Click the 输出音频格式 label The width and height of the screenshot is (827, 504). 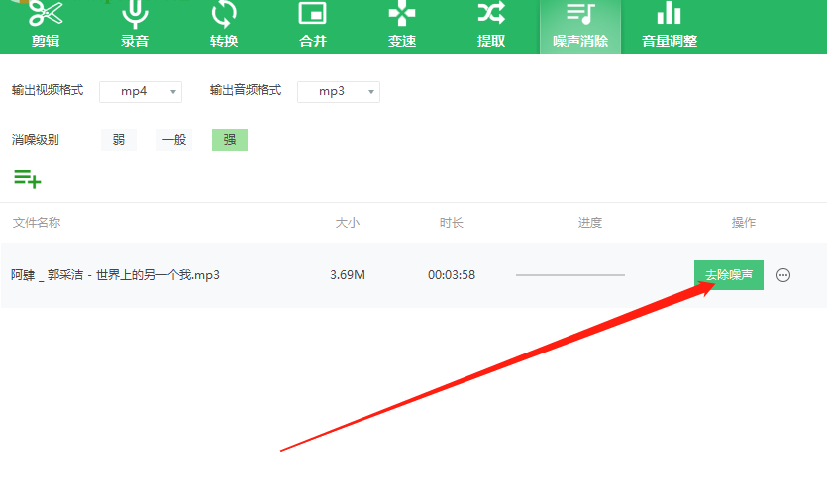point(246,91)
